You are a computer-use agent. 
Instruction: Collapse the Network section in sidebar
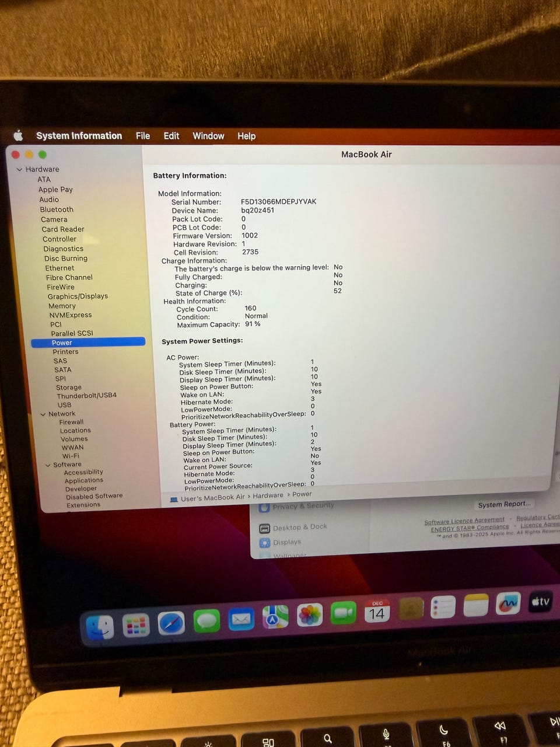coord(43,414)
